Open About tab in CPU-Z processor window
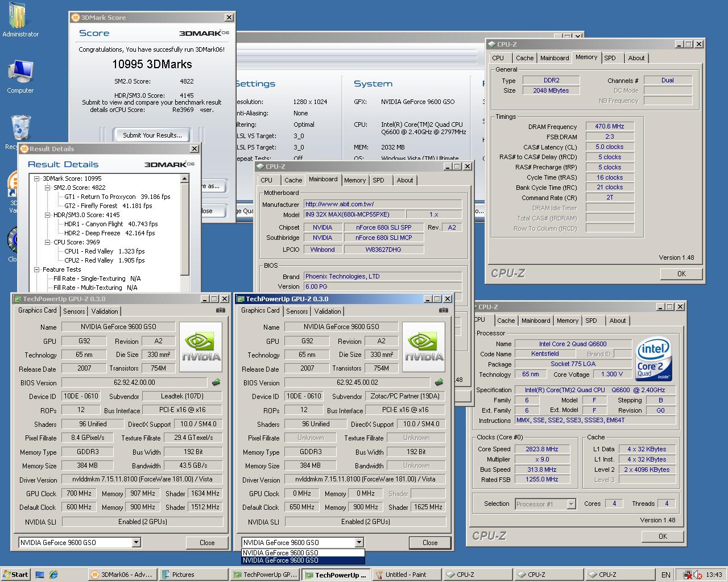 (x=617, y=321)
